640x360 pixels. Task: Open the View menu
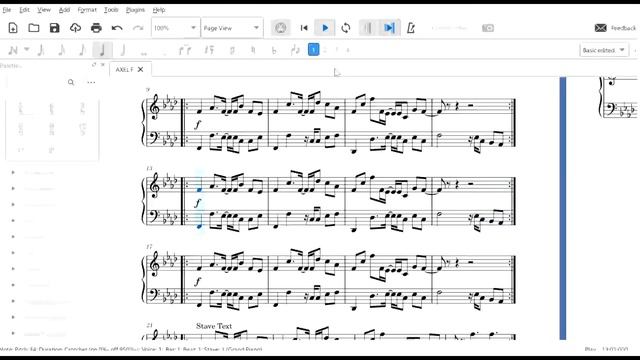pyautogui.click(x=44, y=9)
